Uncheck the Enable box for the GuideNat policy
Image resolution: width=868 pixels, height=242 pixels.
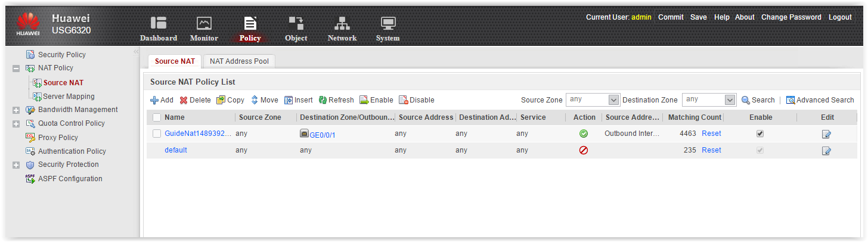(760, 134)
